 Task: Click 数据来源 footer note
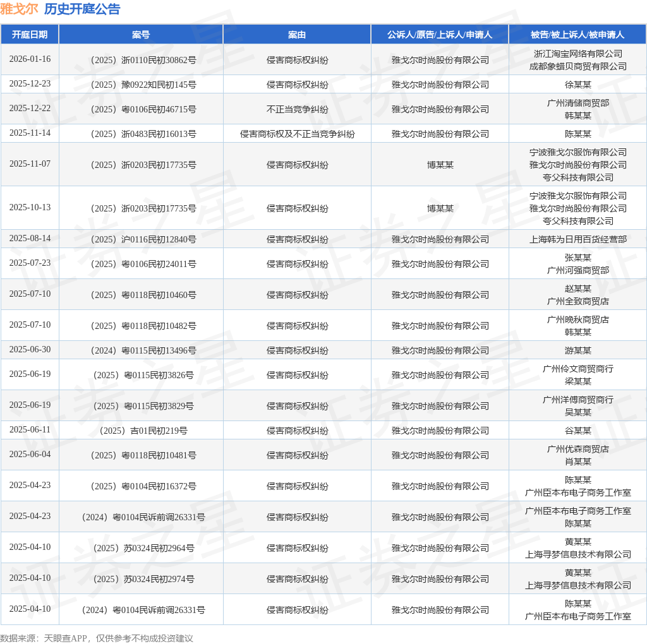click(96, 639)
